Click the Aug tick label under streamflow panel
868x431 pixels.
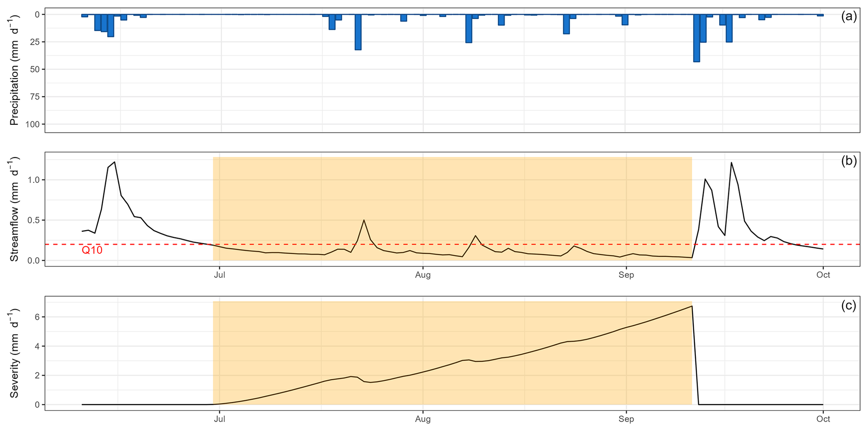[423, 275]
